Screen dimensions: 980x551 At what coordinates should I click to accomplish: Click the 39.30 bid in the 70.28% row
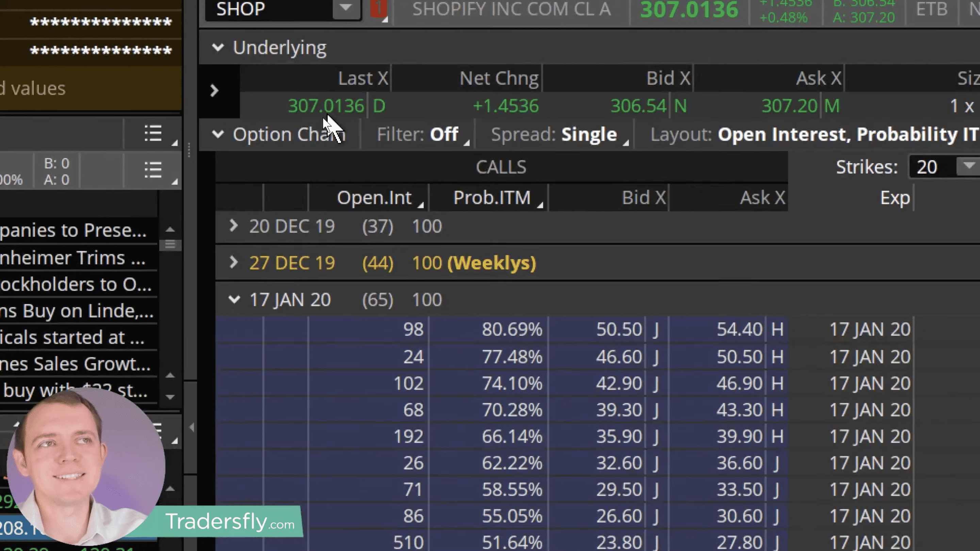pyautogui.click(x=619, y=410)
